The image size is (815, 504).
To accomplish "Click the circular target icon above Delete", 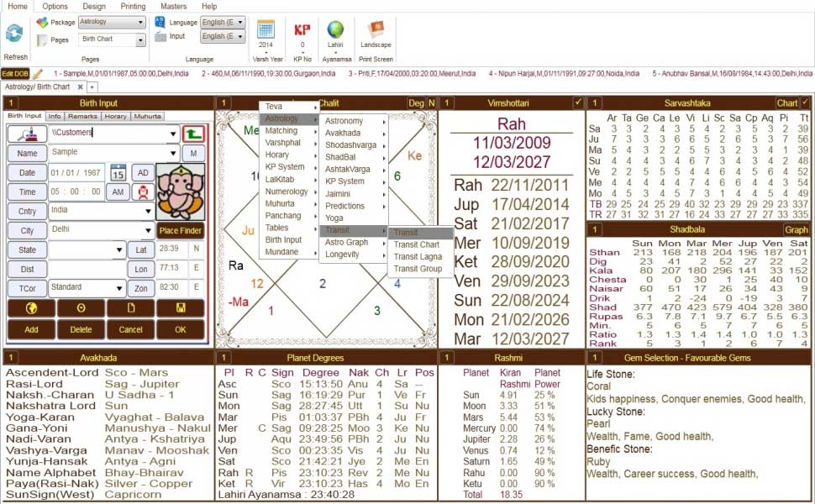I will point(81,308).
